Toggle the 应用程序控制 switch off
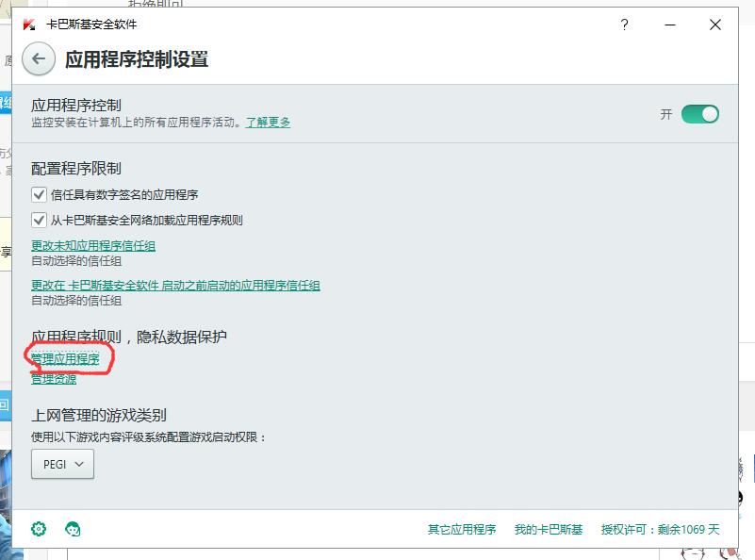 pyautogui.click(x=700, y=114)
